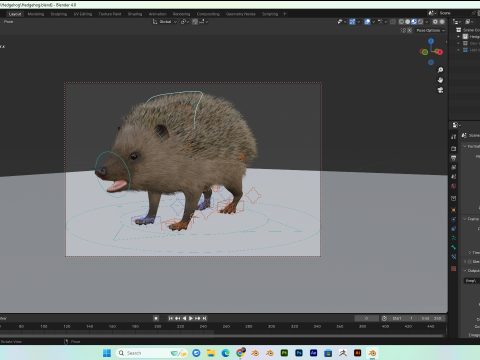Open the Tool properties tab icon

pos(454,137)
